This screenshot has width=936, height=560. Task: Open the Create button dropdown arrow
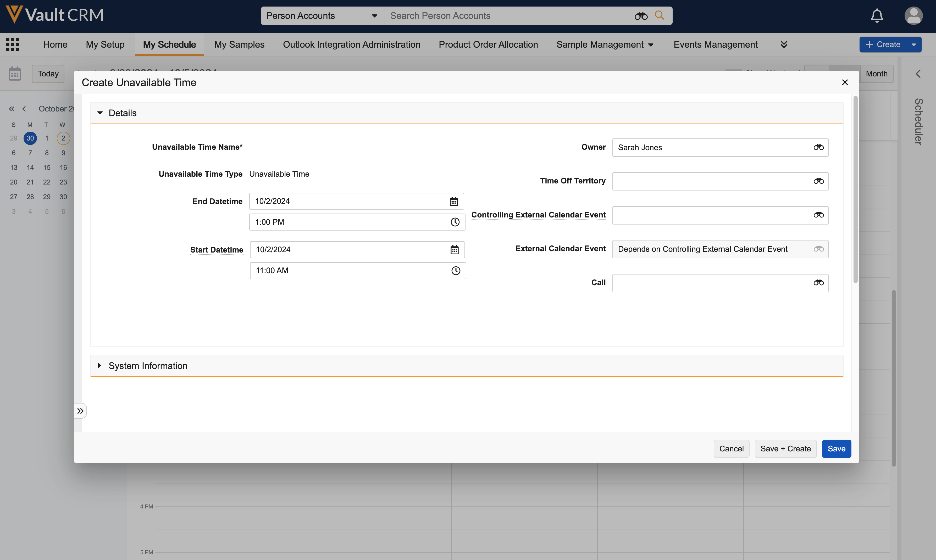(x=914, y=44)
